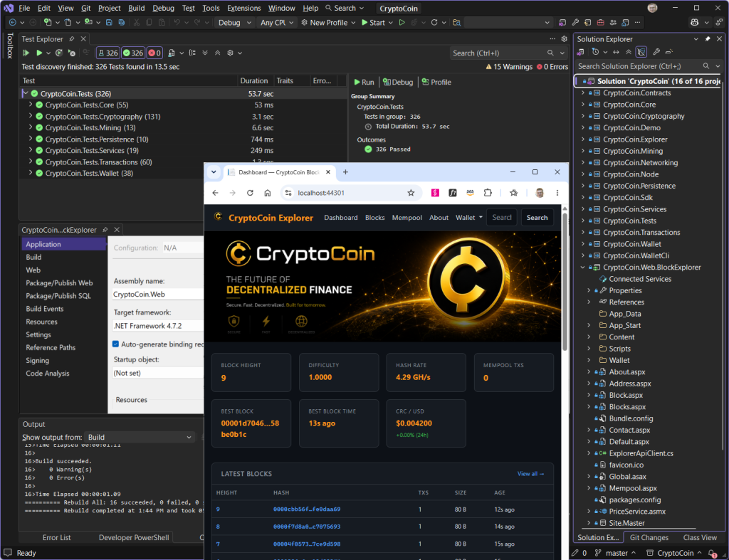Switch to Developer PowerShell tab

pos(134,537)
